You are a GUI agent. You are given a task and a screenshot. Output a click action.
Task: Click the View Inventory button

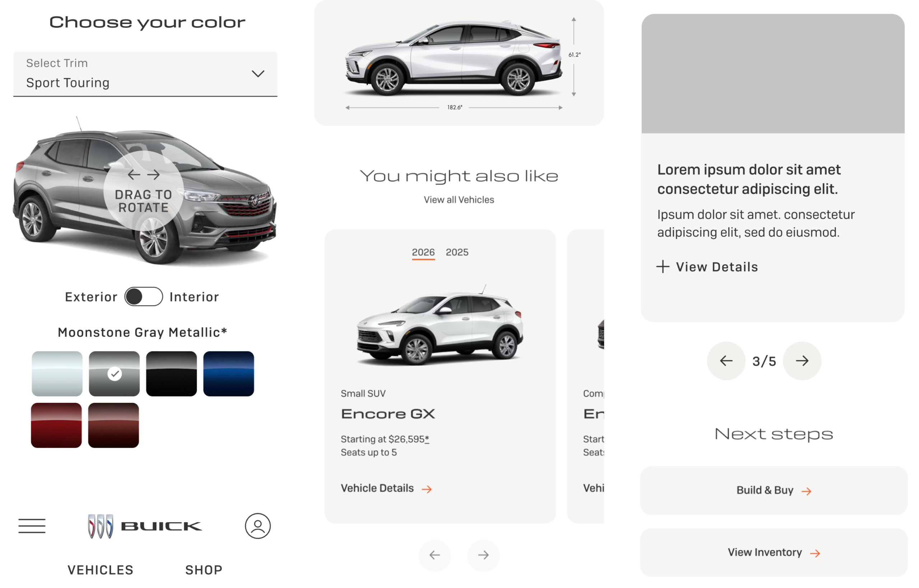[x=774, y=552]
